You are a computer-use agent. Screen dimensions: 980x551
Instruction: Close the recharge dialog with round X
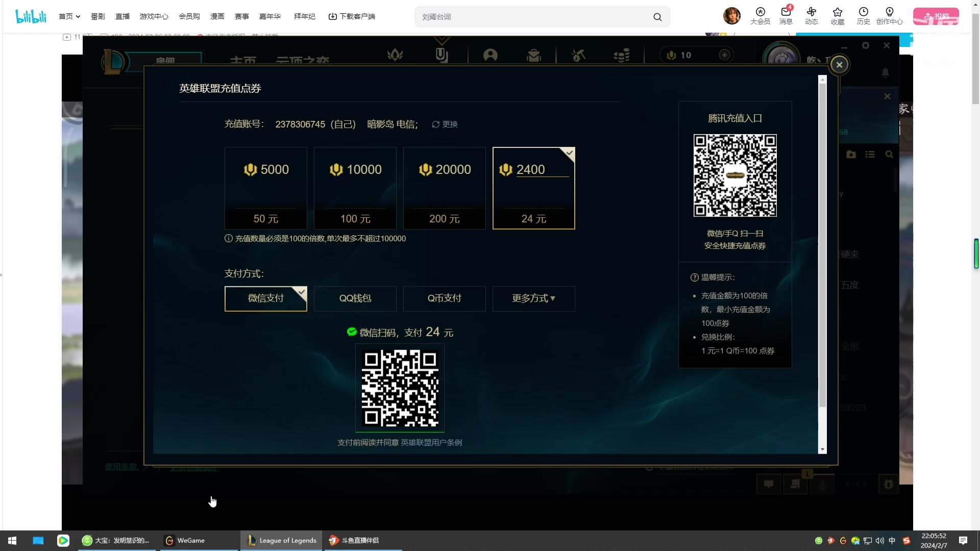pos(839,65)
